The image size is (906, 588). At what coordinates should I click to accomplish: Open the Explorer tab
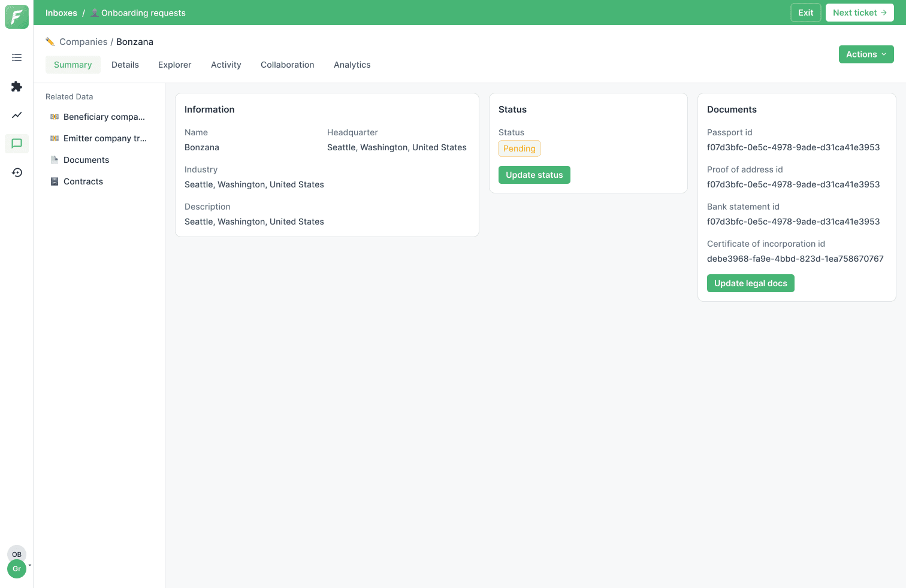[175, 65]
